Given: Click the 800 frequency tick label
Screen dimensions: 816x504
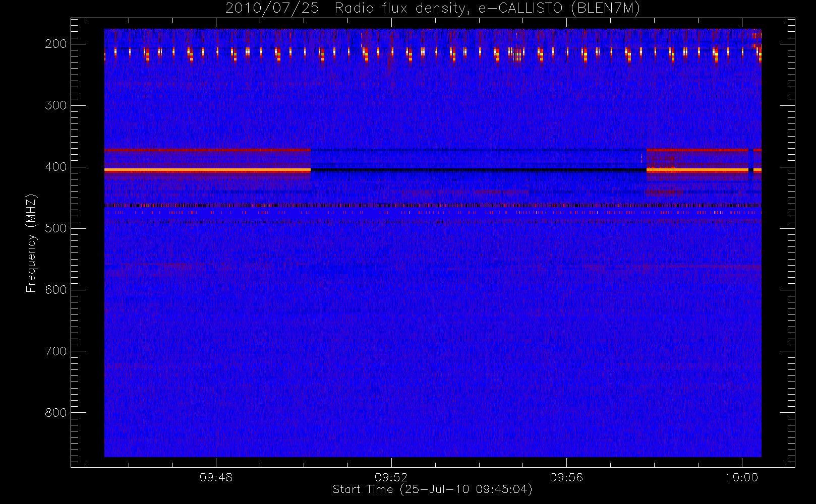Looking at the screenshot, I should (x=56, y=413).
